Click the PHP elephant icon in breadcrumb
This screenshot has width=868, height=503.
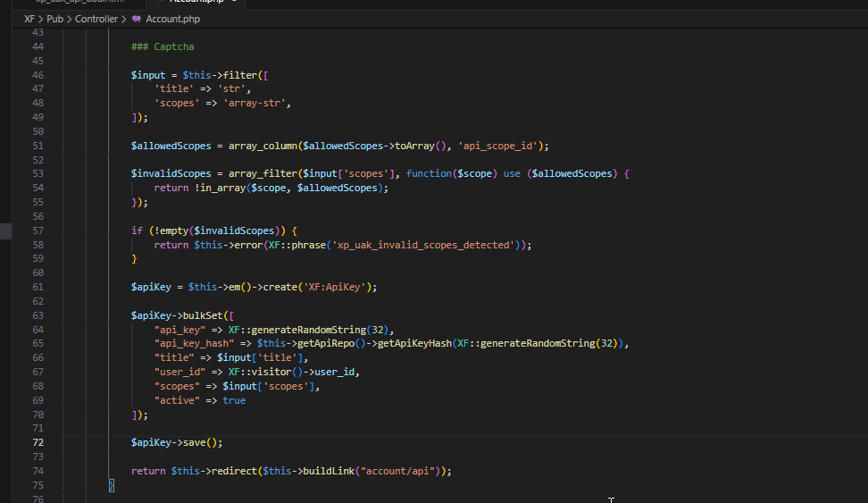point(136,19)
